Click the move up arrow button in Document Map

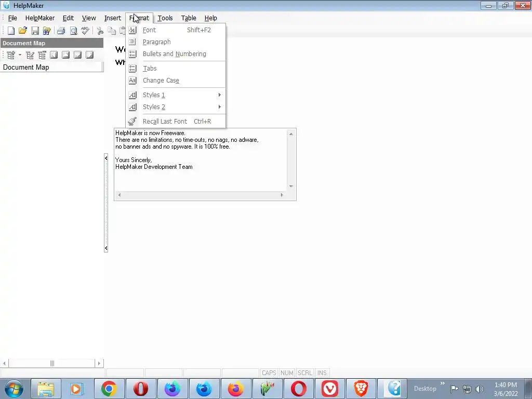66,55
